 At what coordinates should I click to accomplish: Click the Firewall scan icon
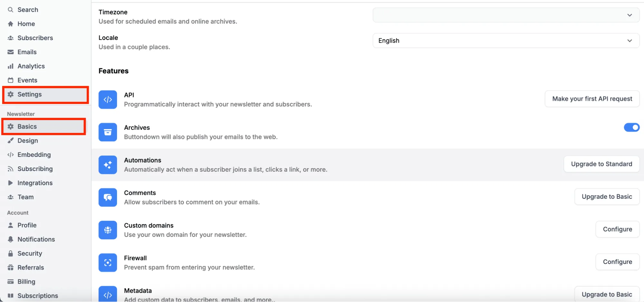coord(108,263)
